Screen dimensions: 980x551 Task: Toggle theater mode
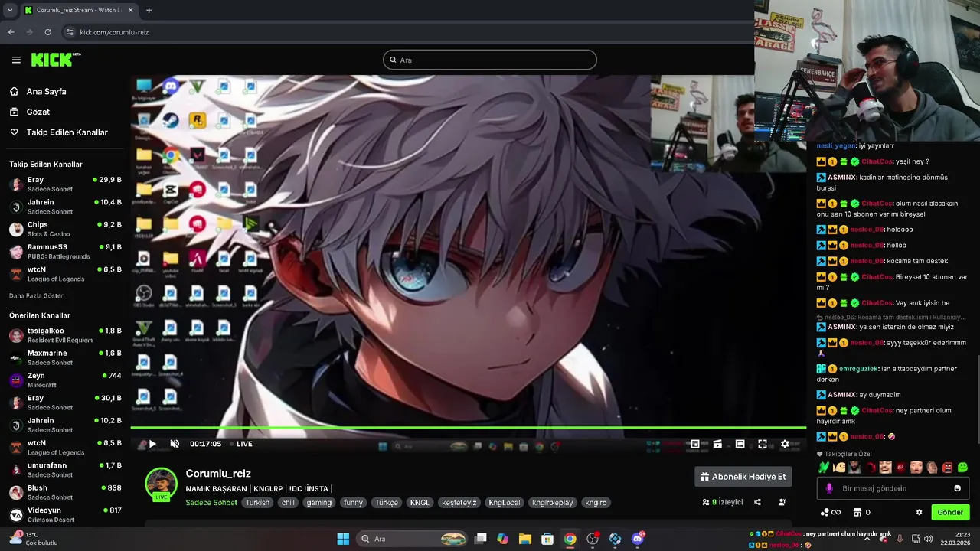click(x=740, y=444)
